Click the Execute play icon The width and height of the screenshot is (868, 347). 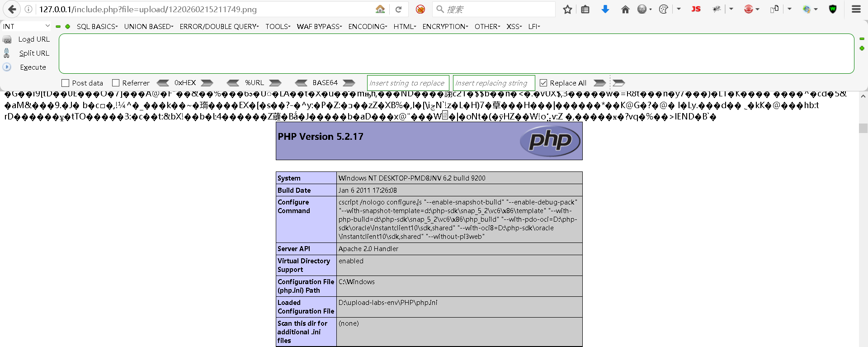coord(7,67)
